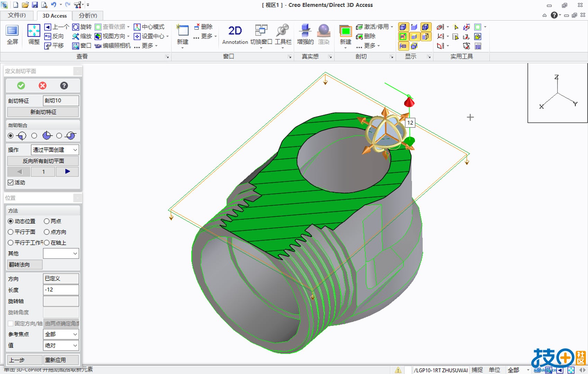The image size is (588, 374).
Task: Click next section plane blue arrow
Action: click(x=68, y=171)
